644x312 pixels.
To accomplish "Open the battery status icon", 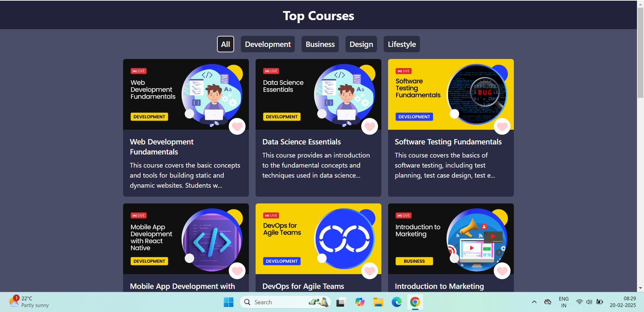I will (600, 302).
